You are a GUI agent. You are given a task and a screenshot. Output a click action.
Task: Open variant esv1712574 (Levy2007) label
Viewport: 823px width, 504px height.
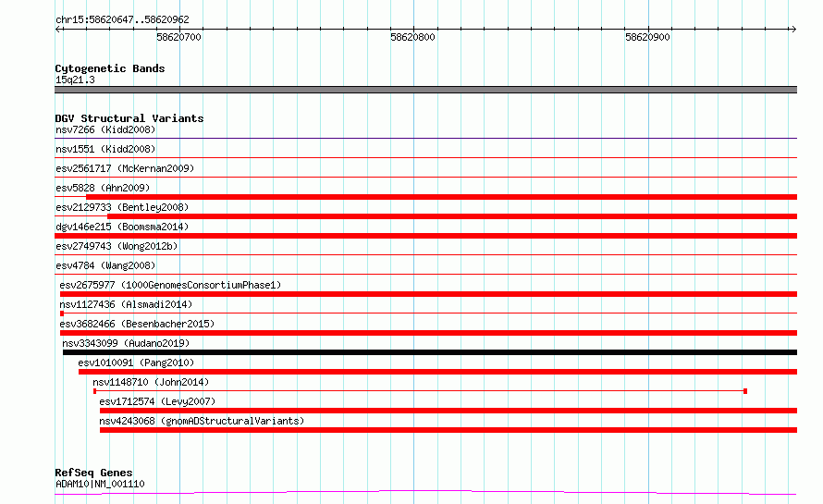tap(157, 401)
